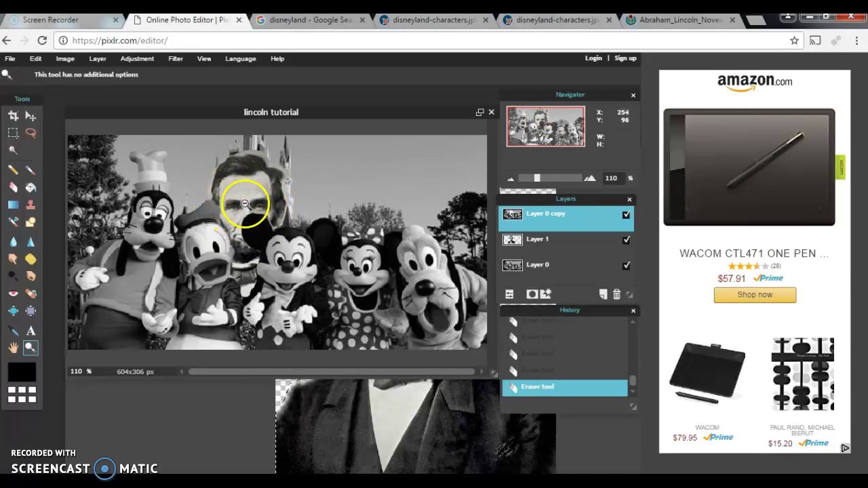
Task: Select the Sharpen tool cone
Action: point(31,242)
